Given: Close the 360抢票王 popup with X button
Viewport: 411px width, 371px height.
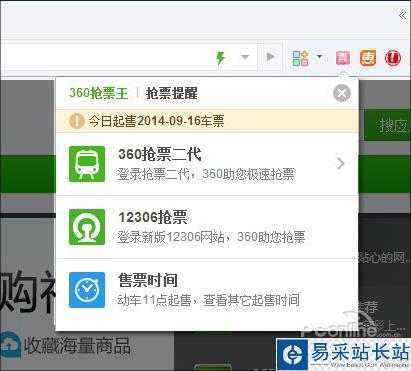Looking at the screenshot, I should pyautogui.click(x=342, y=93).
